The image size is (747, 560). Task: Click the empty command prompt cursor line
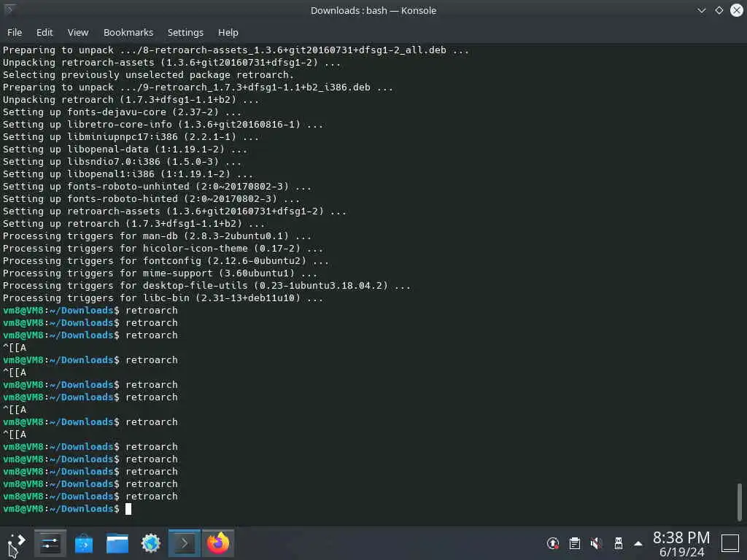(x=66, y=508)
